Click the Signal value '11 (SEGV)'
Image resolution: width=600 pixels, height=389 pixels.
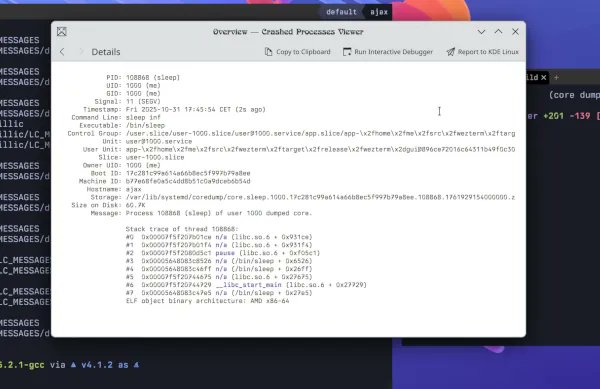pyautogui.click(x=143, y=101)
